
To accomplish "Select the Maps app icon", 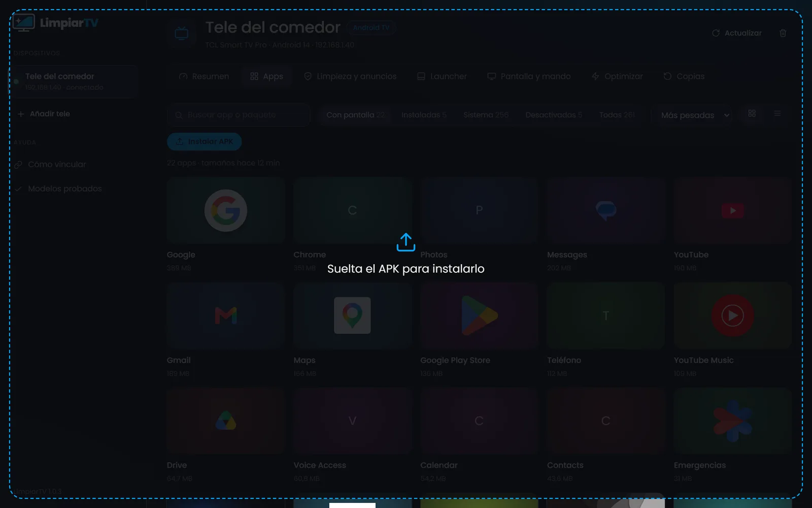I will (352, 315).
